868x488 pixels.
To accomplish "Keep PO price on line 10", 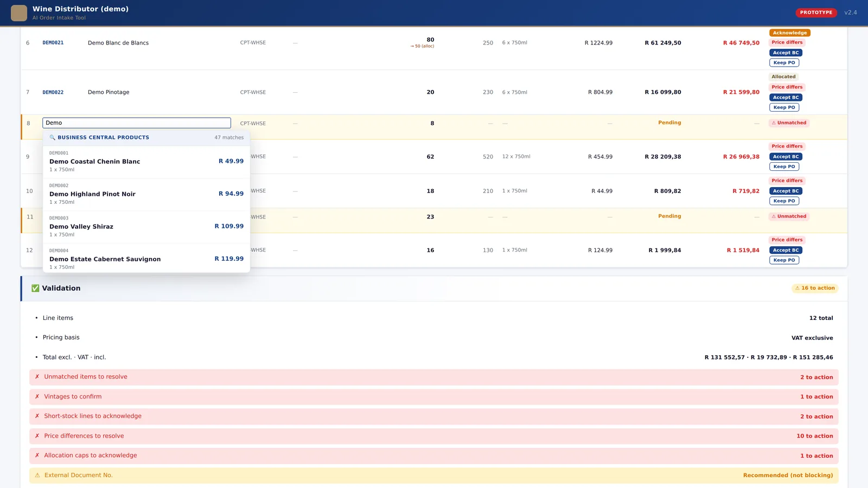I will [784, 201].
